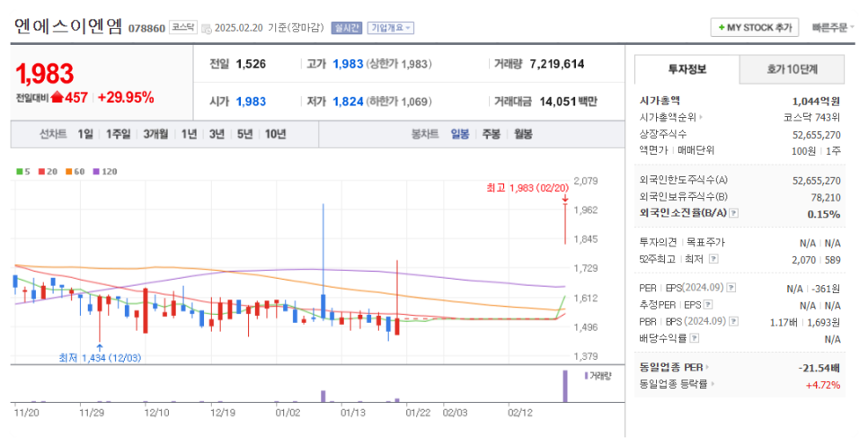The image size is (868, 447).
Task: Select the 월봉 candle chart
Action: tap(523, 134)
